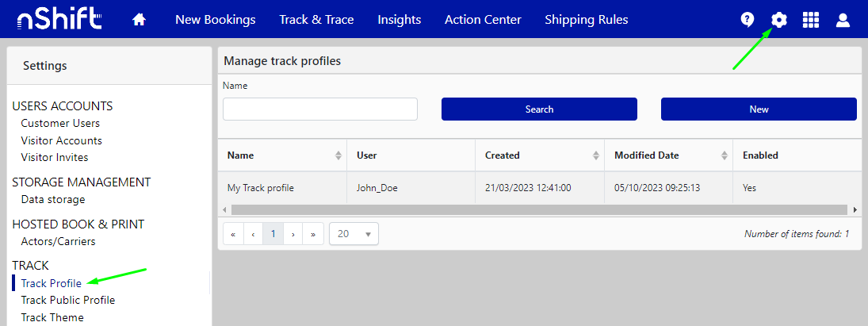Sort by Created column arrows
The width and height of the screenshot is (868, 326).
pos(596,155)
